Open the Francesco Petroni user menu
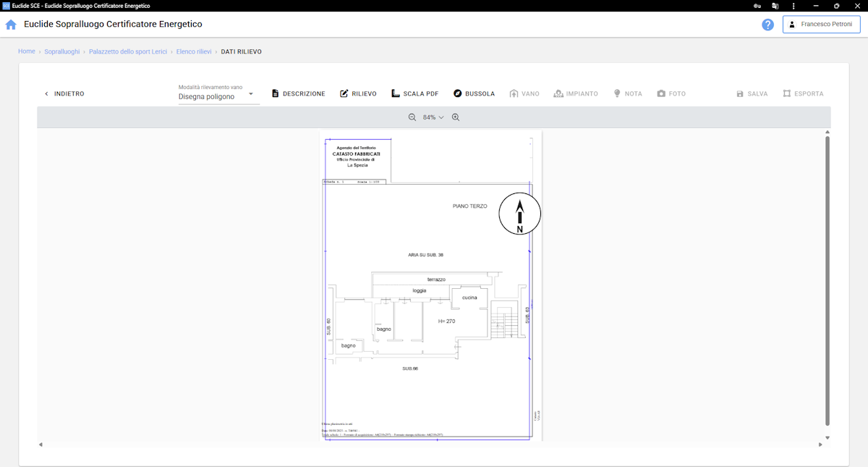The width and height of the screenshot is (868, 467). click(821, 25)
